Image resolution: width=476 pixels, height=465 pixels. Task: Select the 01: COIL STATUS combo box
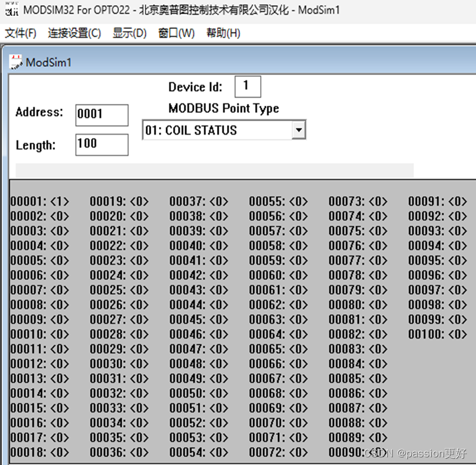coord(224,130)
